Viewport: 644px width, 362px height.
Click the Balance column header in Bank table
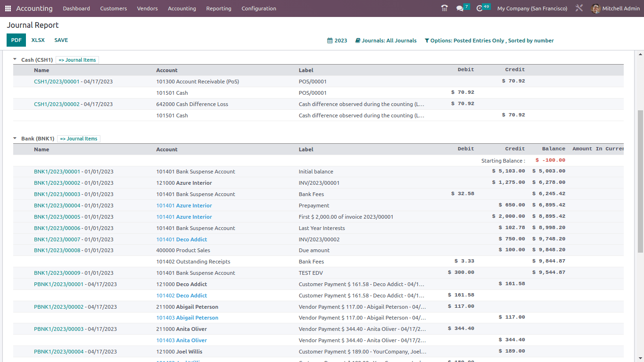coord(553,149)
